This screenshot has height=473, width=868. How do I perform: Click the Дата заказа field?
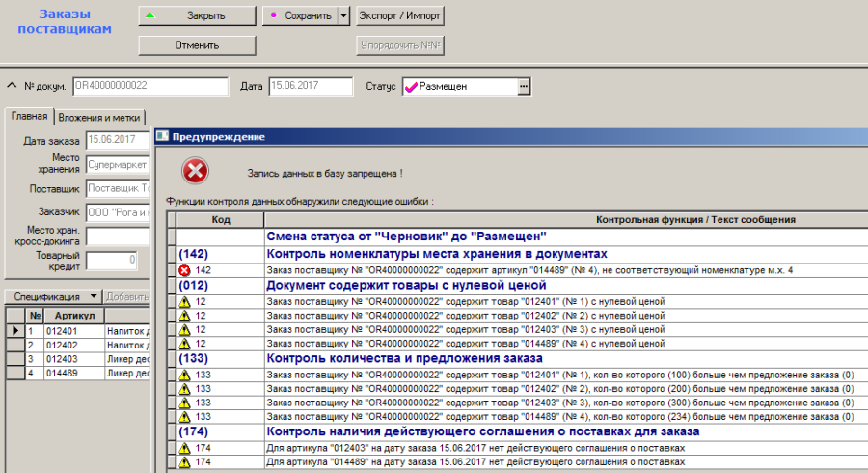click(118, 140)
